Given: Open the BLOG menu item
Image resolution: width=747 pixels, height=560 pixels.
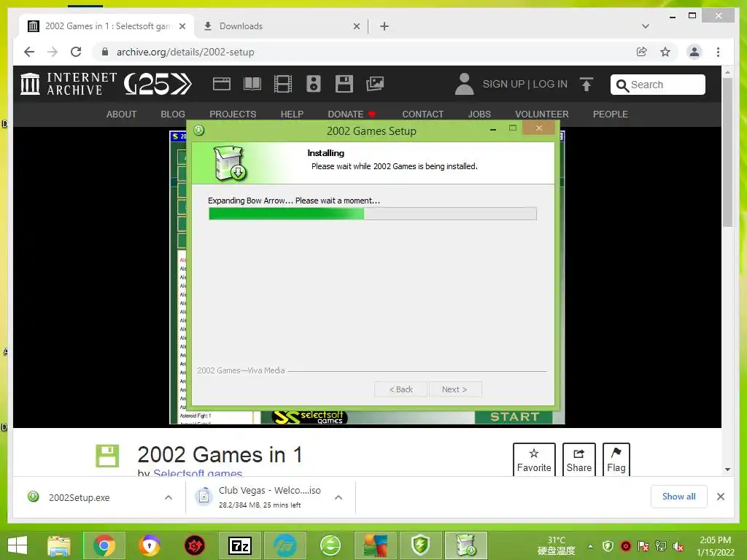Looking at the screenshot, I should click(173, 114).
